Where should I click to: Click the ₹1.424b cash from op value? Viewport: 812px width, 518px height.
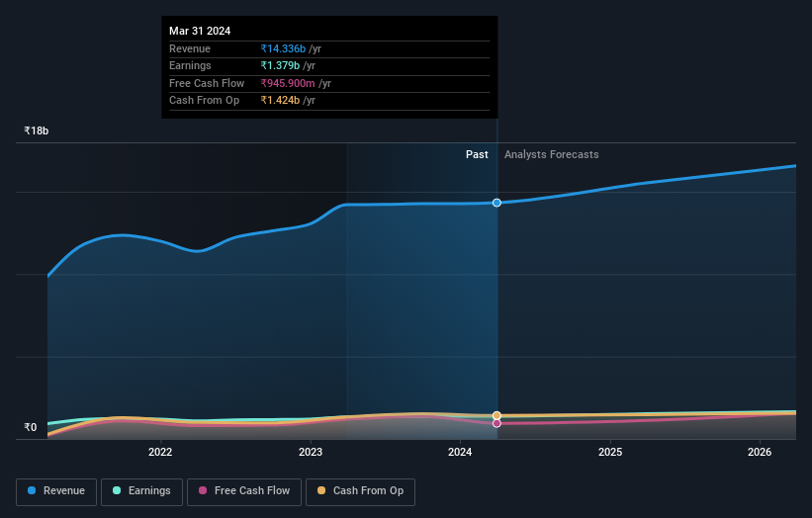280,101
